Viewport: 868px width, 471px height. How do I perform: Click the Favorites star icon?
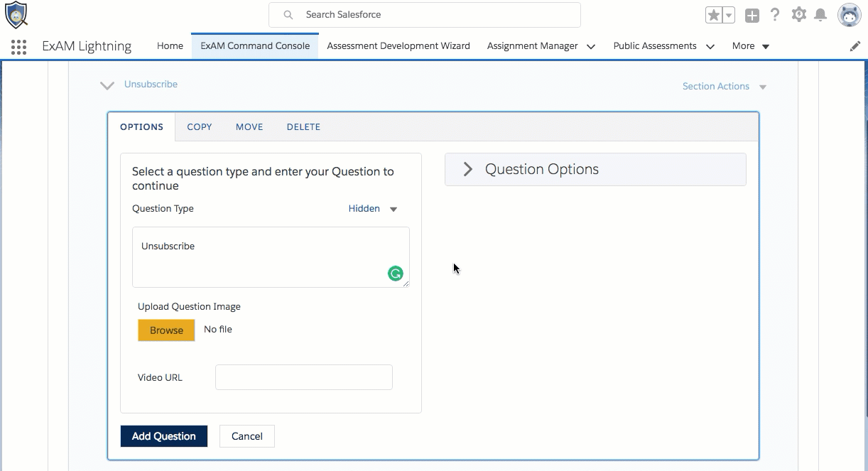coord(713,16)
